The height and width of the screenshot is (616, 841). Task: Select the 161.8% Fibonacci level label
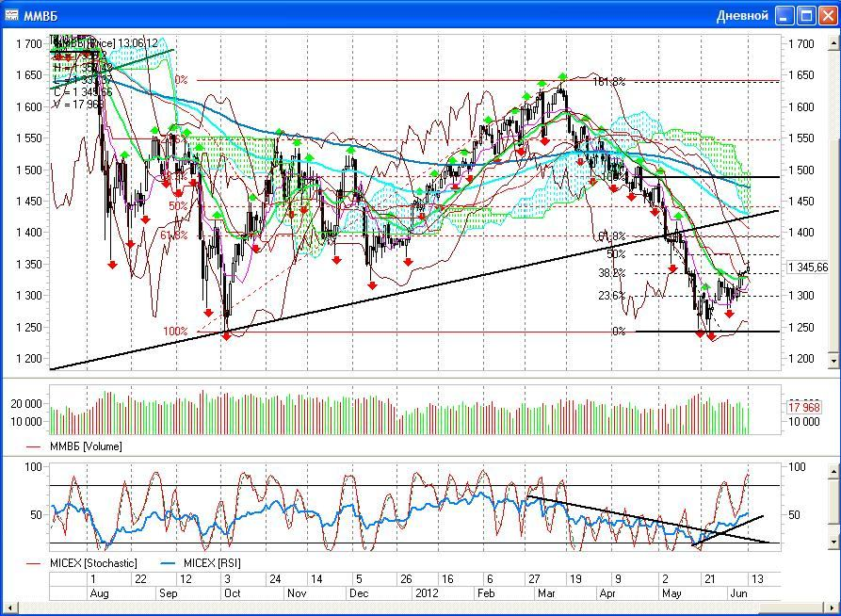[x=608, y=82]
